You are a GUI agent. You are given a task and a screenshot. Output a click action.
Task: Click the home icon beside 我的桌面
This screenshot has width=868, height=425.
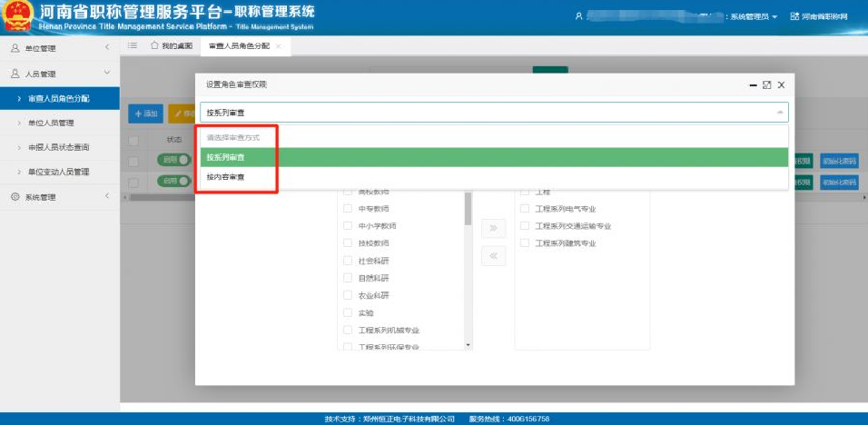154,46
